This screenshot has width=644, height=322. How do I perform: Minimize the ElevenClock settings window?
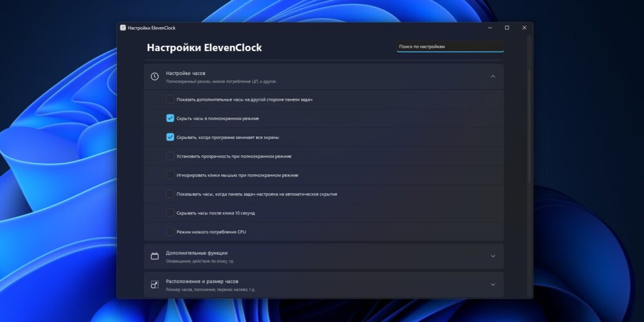pyautogui.click(x=490, y=28)
